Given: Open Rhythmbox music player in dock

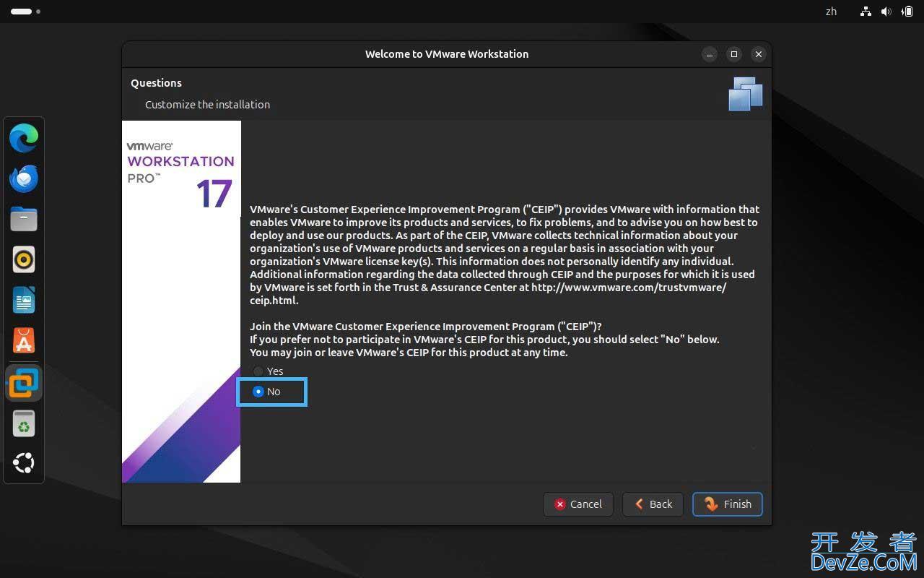Looking at the screenshot, I should (x=24, y=259).
